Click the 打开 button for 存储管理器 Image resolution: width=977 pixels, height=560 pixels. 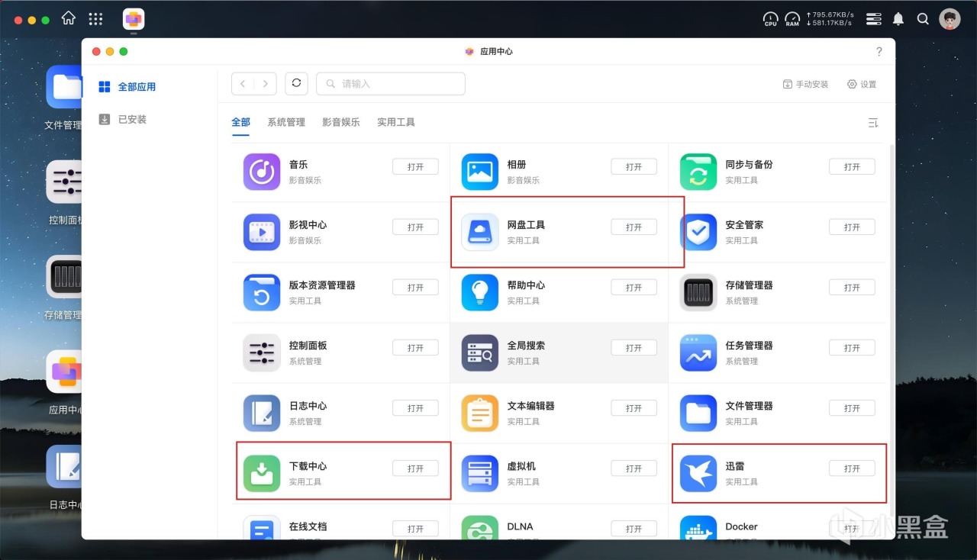pos(852,288)
